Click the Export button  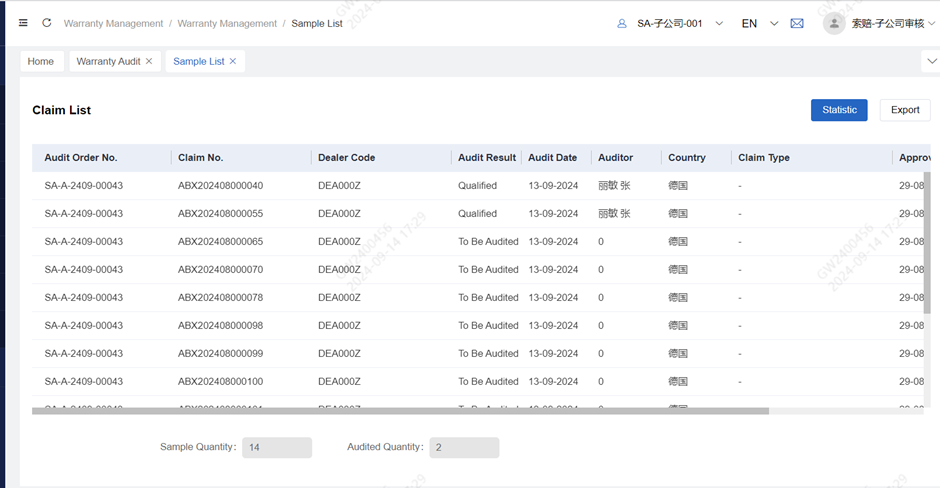coord(905,110)
